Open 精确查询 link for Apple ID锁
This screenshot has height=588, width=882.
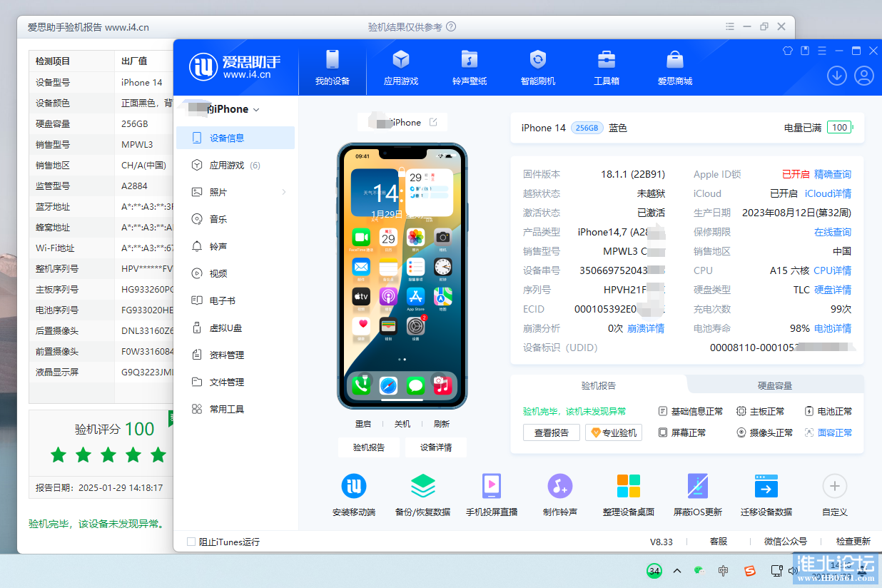click(x=833, y=174)
